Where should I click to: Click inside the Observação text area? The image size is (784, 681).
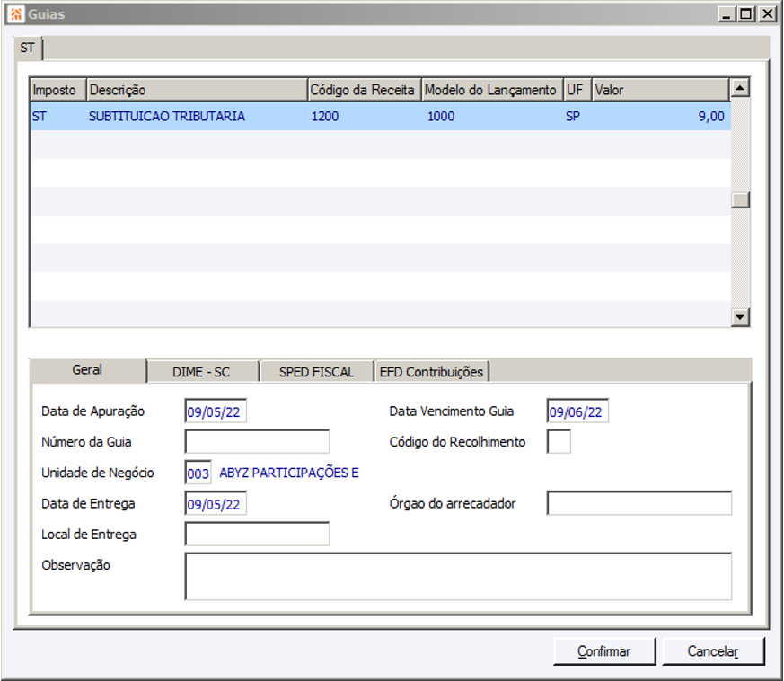(x=458, y=577)
